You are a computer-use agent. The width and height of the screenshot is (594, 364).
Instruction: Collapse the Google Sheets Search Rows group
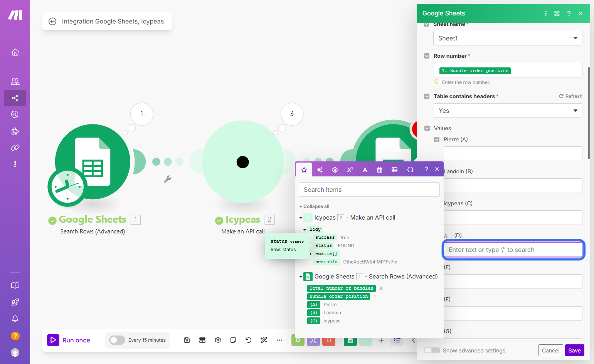coord(301,277)
